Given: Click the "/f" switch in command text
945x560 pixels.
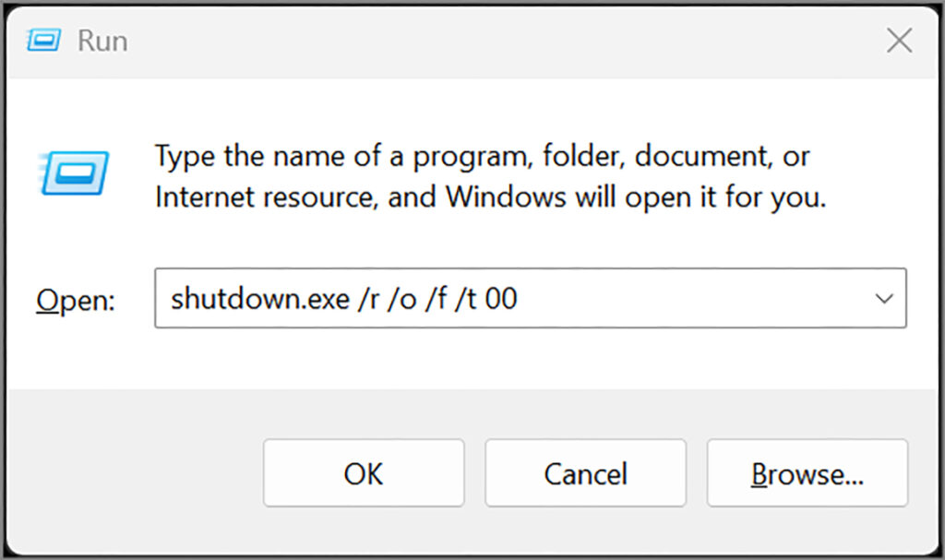Looking at the screenshot, I should tap(436, 298).
